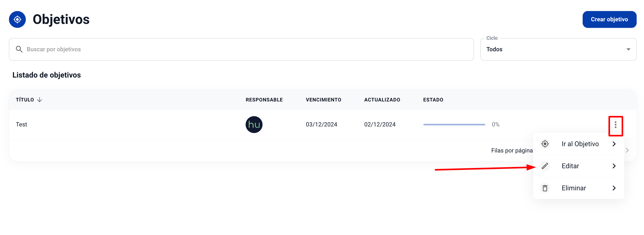The image size is (644, 235).
Task: Click the chevron on Ir al Objetivo
Action: (x=614, y=144)
